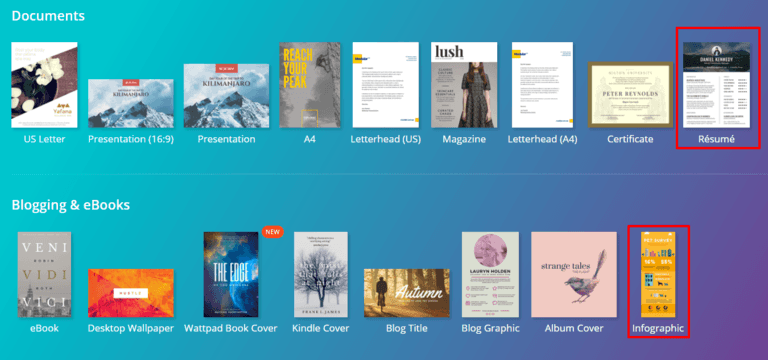
Task: Open the Desktop Wallpaper orange thumbnail
Action: pyautogui.click(x=131, y=293)
